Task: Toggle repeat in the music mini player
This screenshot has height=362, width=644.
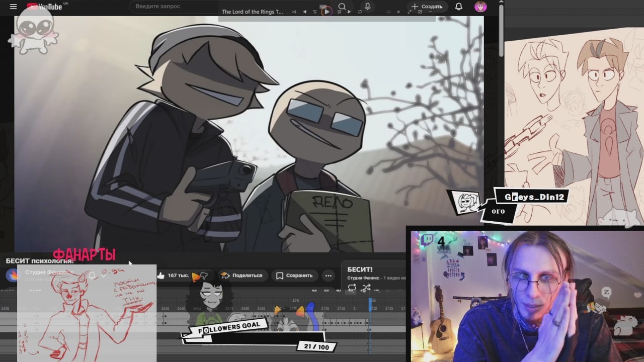Action: (x=360, y=12)
